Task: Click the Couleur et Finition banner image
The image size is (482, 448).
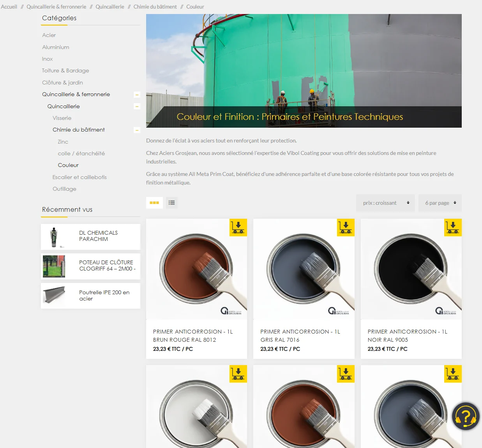Action: pyautogui.click(x=304, y=71)
